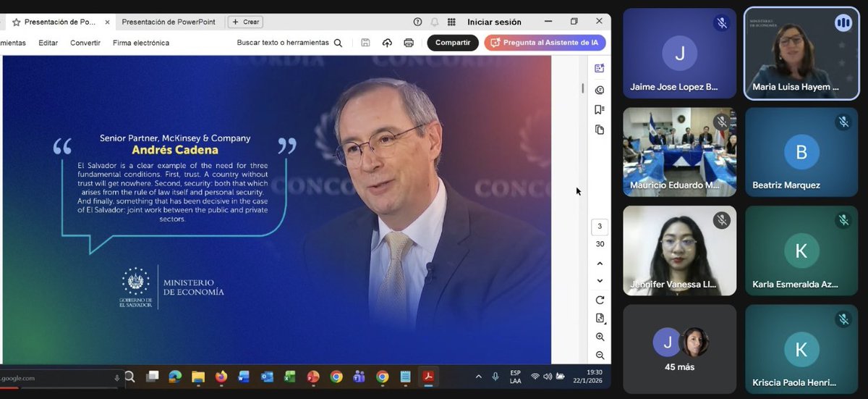This screenshot has height=399, width=868.
Task: Open the Firma electrónica menu
Action: point(141,43)
